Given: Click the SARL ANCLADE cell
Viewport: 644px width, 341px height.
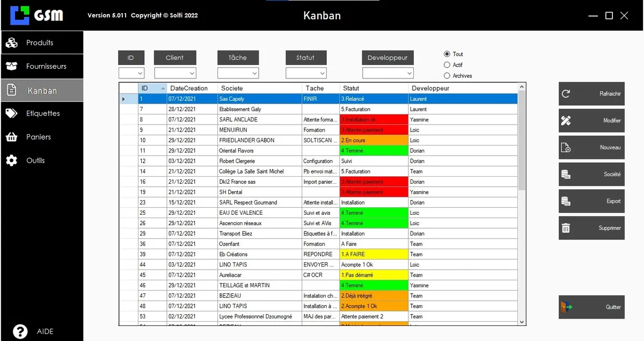Looking at the screenshot, I should tap(259, 120).
